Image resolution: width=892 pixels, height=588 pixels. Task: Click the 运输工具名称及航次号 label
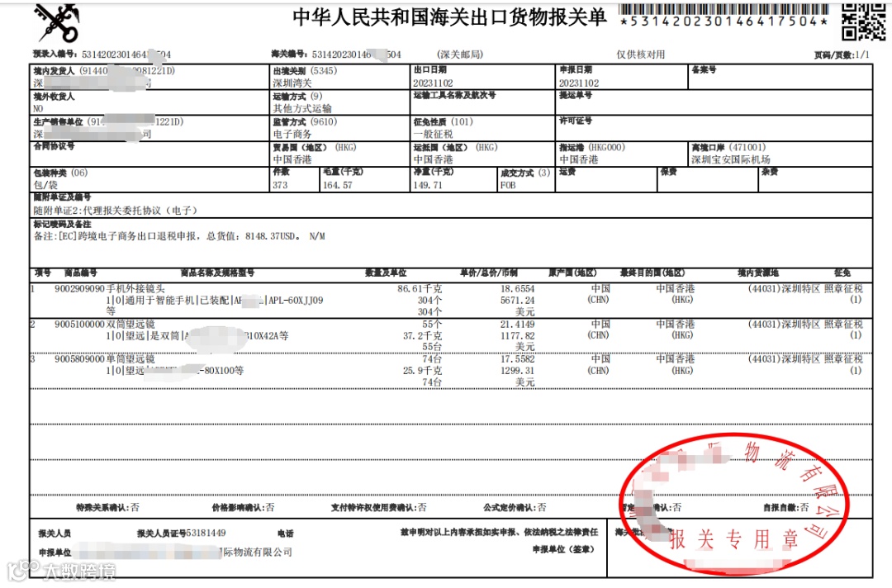454,95
